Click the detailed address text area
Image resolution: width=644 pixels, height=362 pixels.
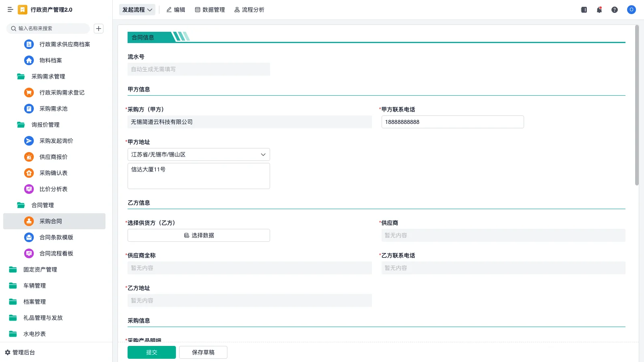click(199, 176)
